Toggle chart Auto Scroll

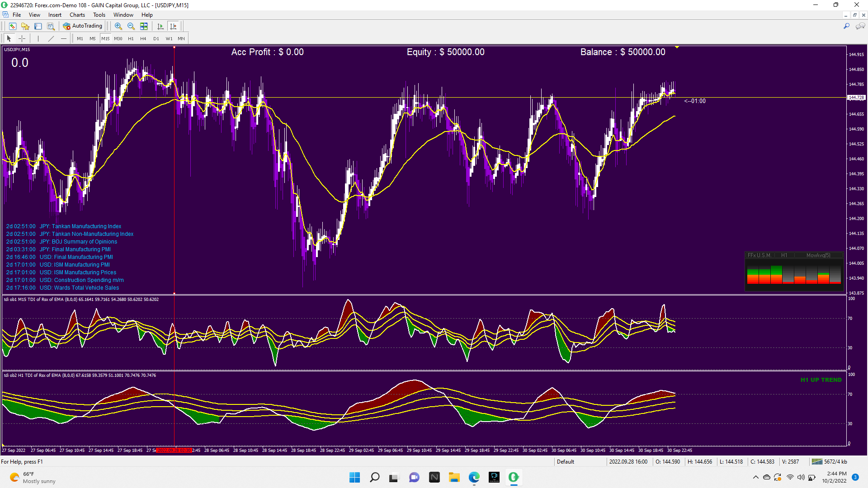(x=160, y=26)
